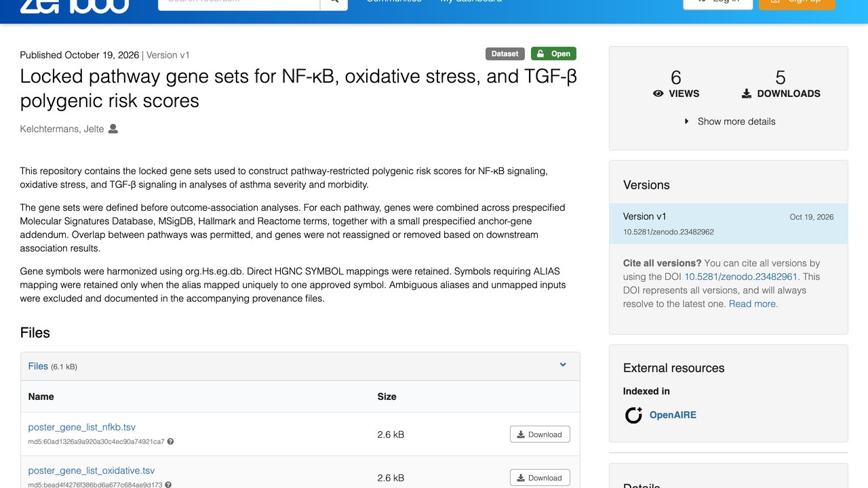The image size is (868, 488).
Task: Click the Published October 19, 2026 text
Action: (x=79, y=55)
